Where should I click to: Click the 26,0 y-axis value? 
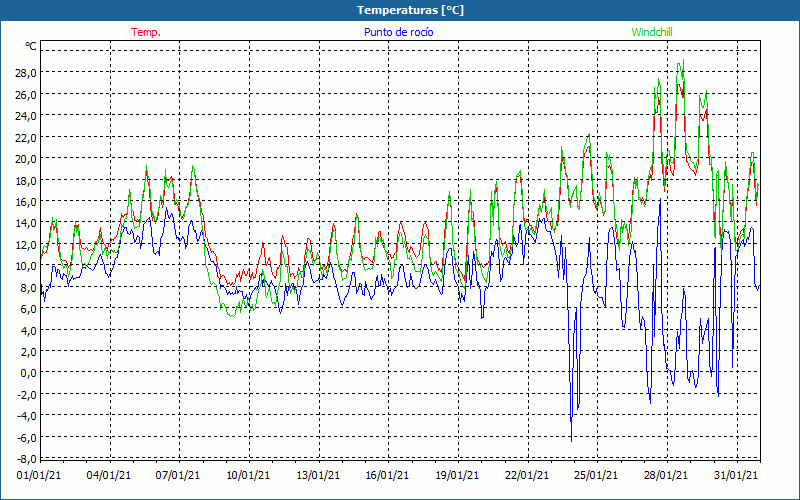pos(26,94)
